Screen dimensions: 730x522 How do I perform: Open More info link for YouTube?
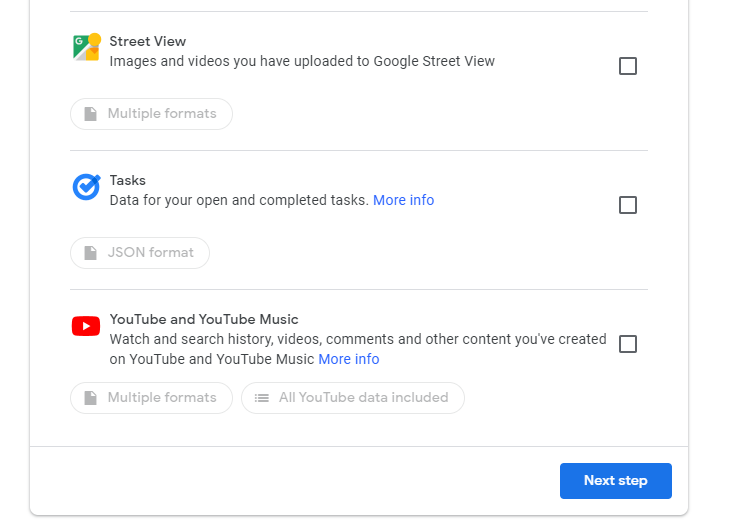pyautogui.click(x=349, y=359)
